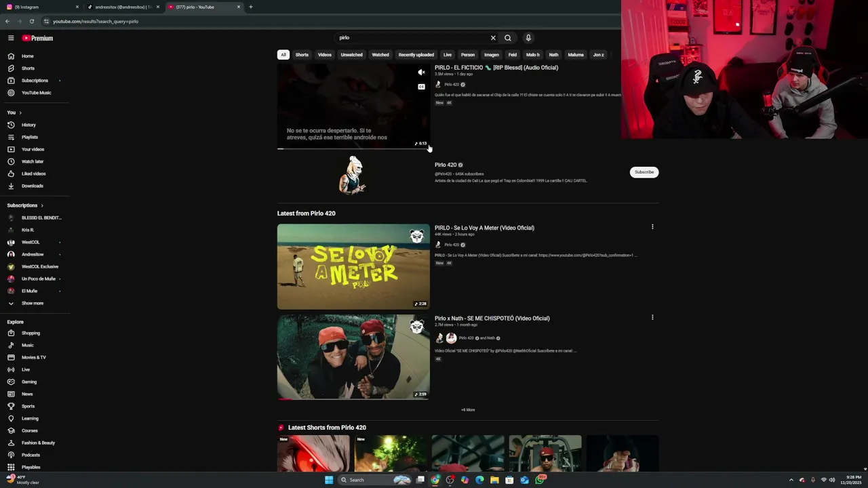Image resolution: width=868 pixels, height=488 pixels.
Task: Open Liked videos
Action: (35, 174)
